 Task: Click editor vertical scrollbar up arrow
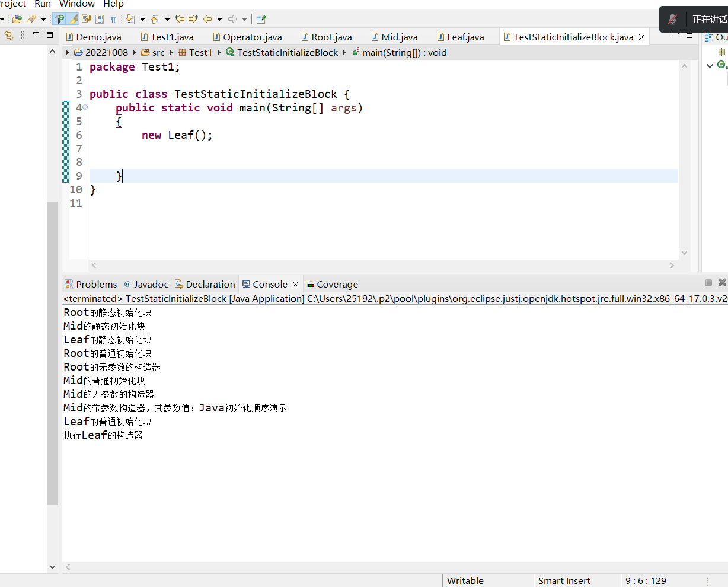684,66
